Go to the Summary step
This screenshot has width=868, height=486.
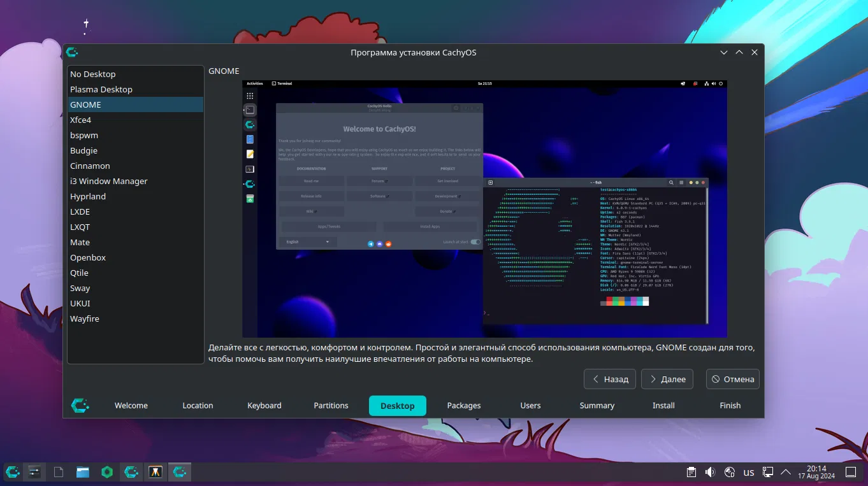point(597,406)
